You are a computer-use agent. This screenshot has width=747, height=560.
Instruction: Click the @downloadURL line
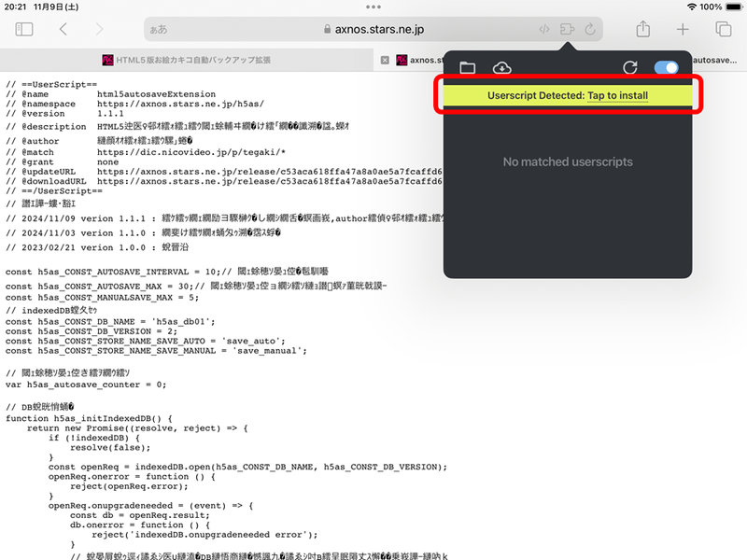(x=224, y=181)
